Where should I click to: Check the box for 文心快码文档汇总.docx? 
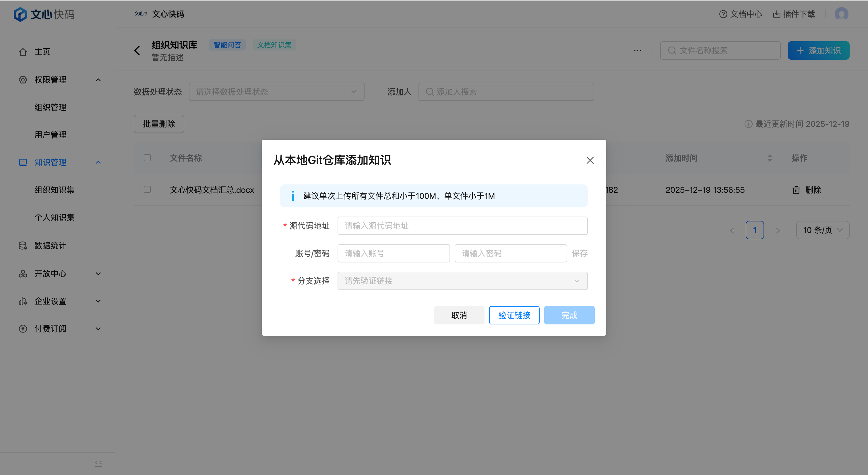coord(147,190)
